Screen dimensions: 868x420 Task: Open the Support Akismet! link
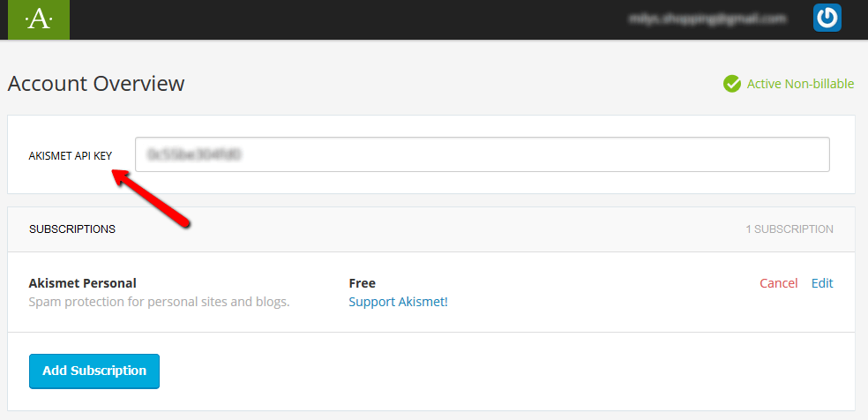[x=398, y=303]
